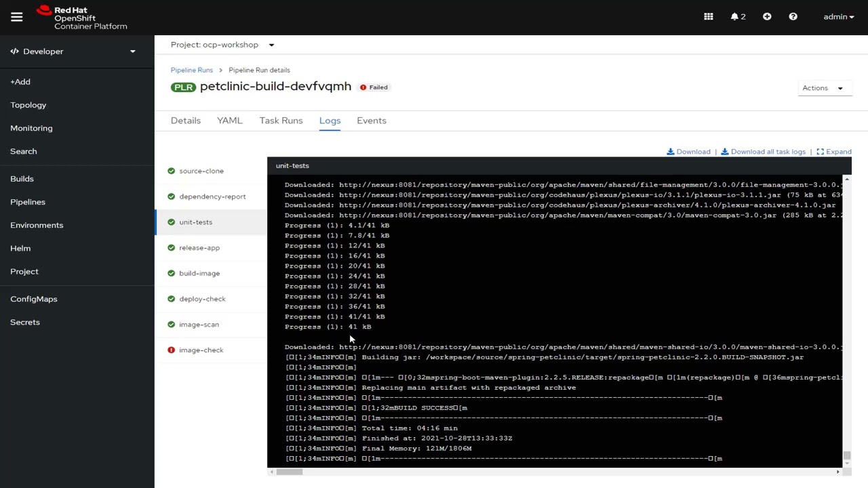The height and width of the screenshot is (488, 868).
Task: Open Secrets in the sidebar
Action: (25, 322)
